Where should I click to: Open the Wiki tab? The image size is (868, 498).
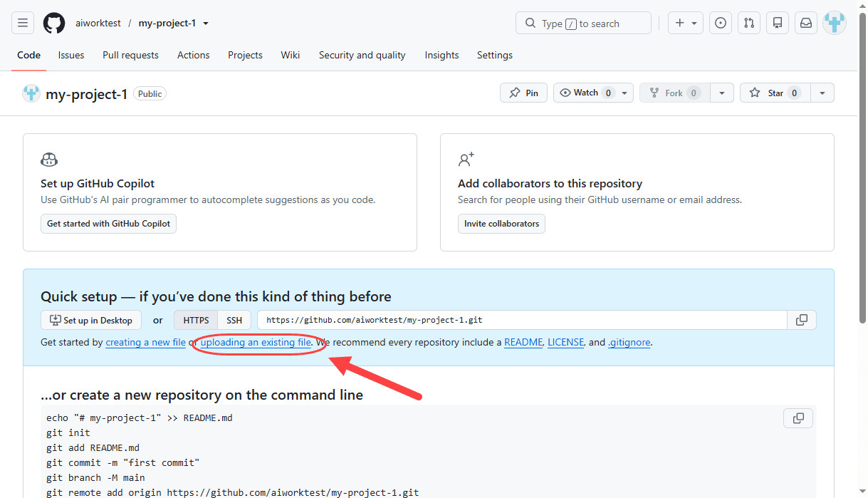(x=291, y=55)
